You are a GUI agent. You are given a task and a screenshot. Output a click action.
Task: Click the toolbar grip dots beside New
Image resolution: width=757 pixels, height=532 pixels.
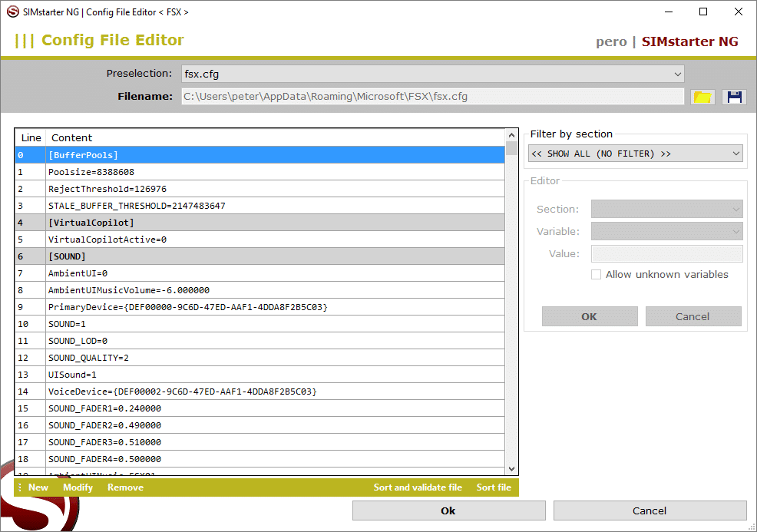20,487
